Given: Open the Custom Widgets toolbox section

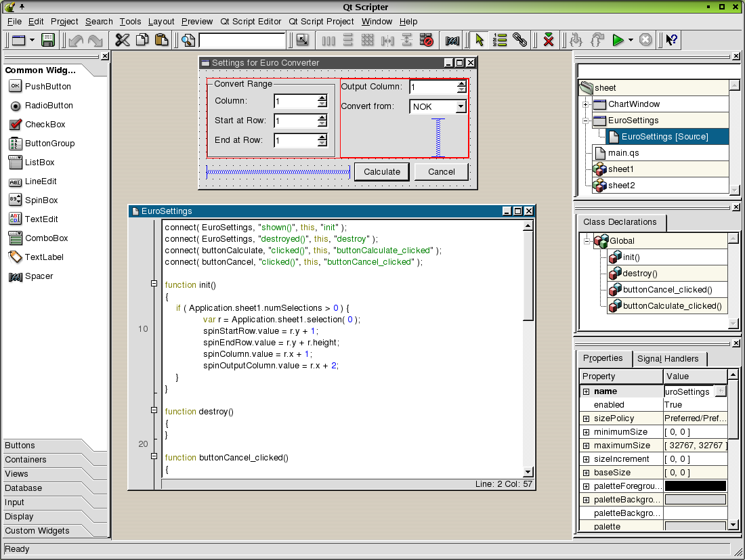Looking at the screenshot, I should 47,531.
